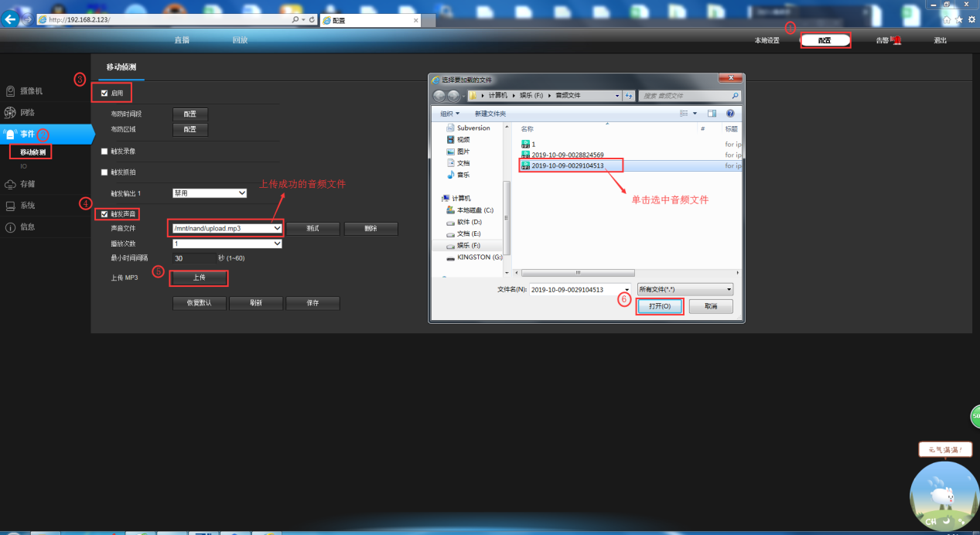Image resolution: width=980 pixels, height=535 pixels.
Task: Uncheck the 启用 enable checkbox
Action: coord(105,94)
